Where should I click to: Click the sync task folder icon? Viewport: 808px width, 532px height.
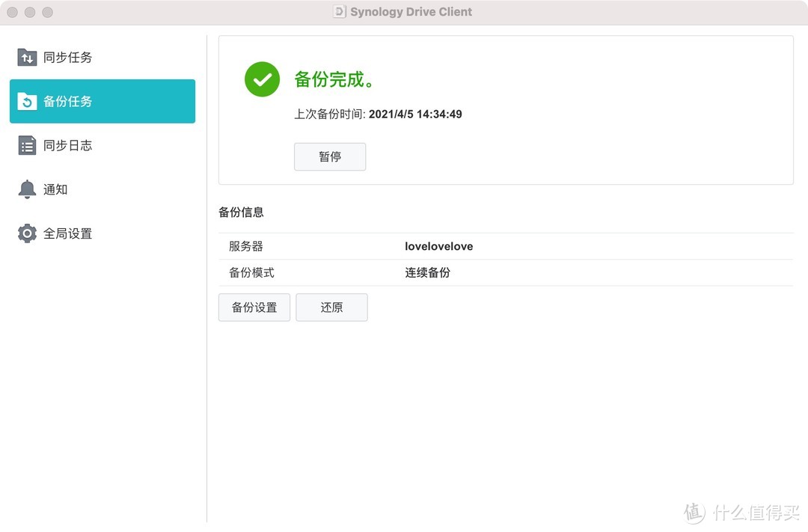(27, 57)
